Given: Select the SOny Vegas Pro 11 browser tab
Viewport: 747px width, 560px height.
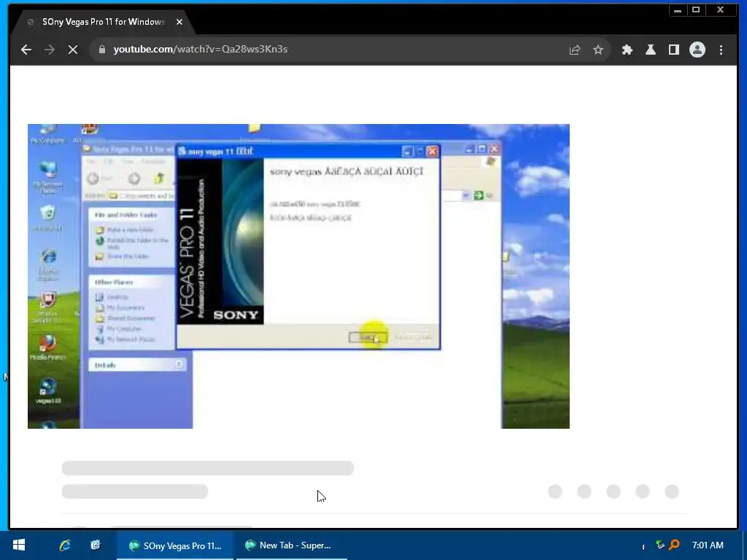Looking at the screenshot, I should point(104,22).
